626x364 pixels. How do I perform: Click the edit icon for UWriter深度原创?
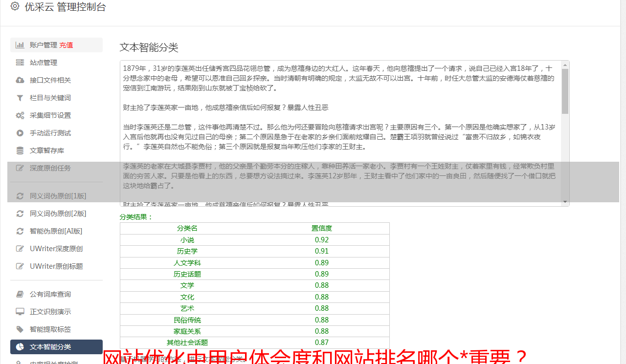point(20,249)
